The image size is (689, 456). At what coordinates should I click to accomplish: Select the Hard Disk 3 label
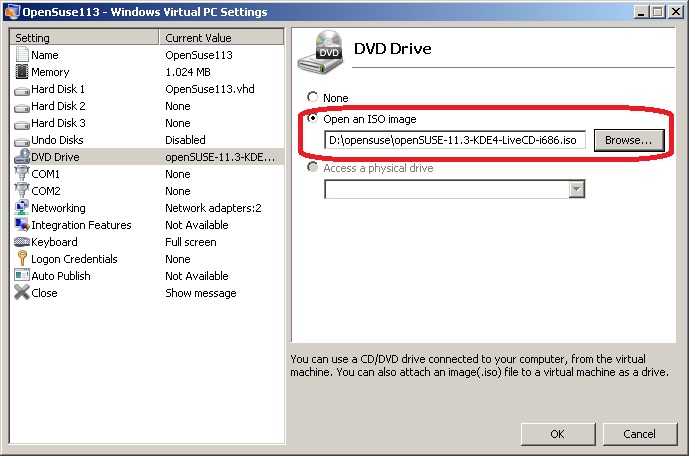point(58,123)
